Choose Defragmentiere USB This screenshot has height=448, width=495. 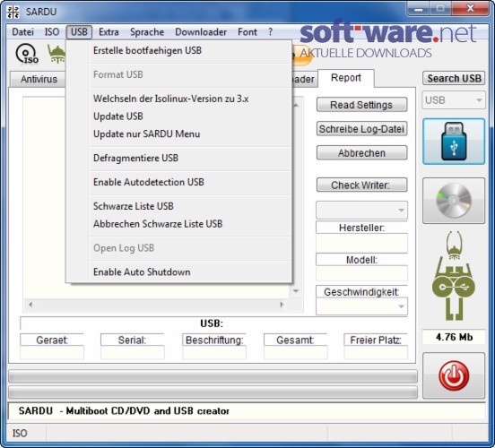[x=179, y=158]
